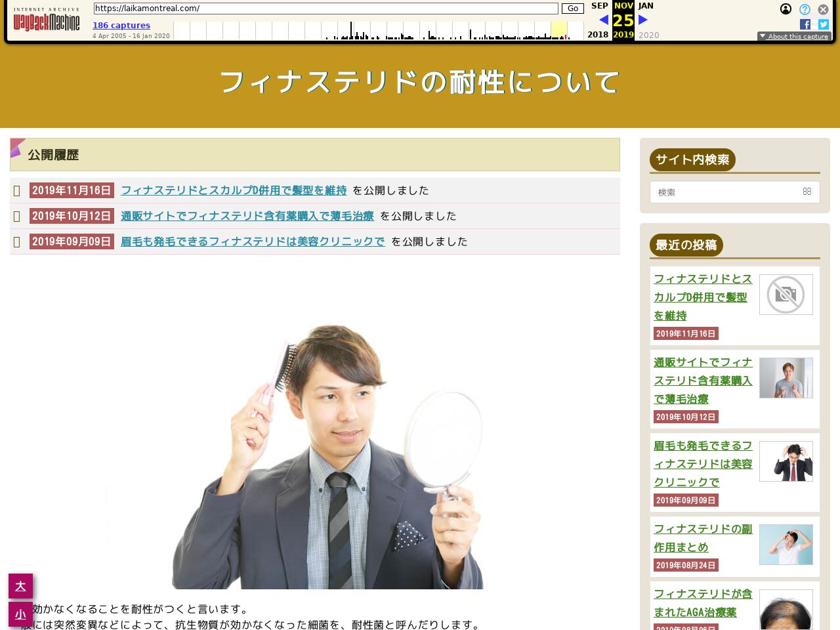Viewport: 840px width, 630px height.
Task: Open the Wayback help question icon
Action: (x=805, y=9)
